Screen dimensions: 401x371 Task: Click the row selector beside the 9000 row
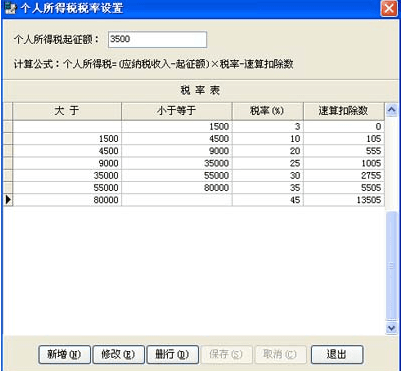click(x=8, y=163)
